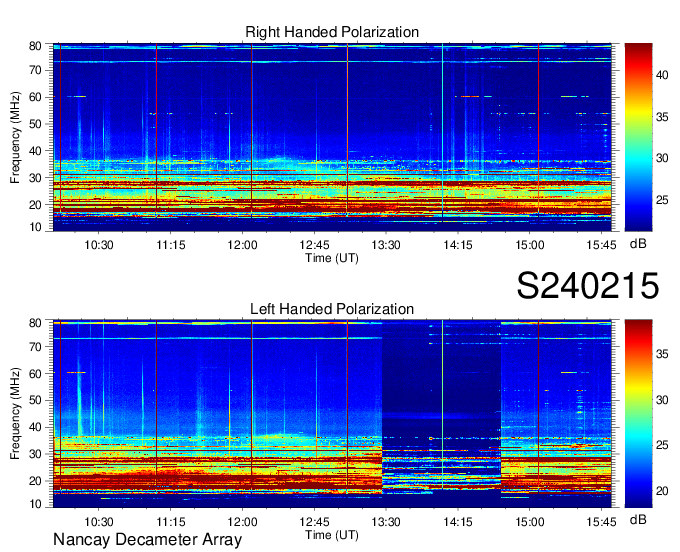
Task: Click the S240215 observation label
Action: point(588,286)
